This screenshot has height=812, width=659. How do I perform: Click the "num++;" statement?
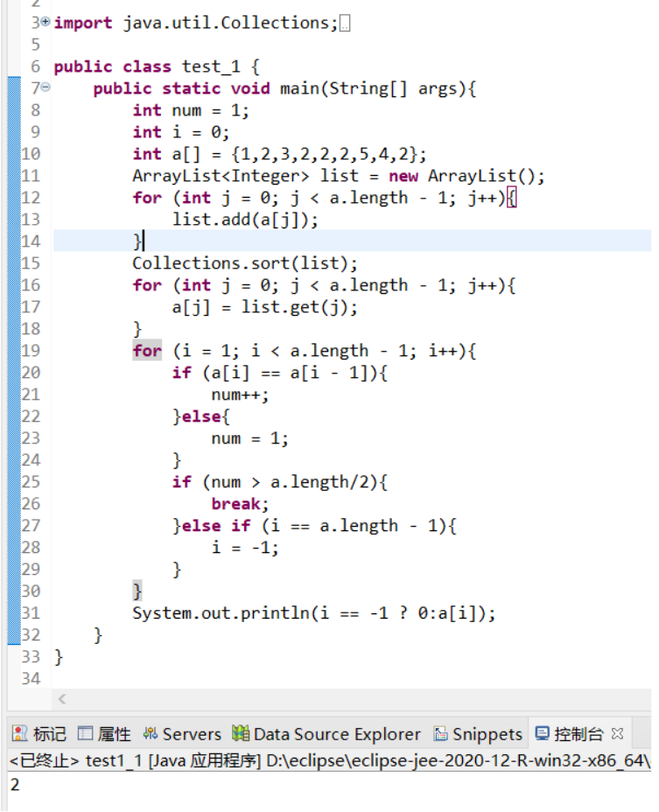pyautogui.click(x=240, y=395)
